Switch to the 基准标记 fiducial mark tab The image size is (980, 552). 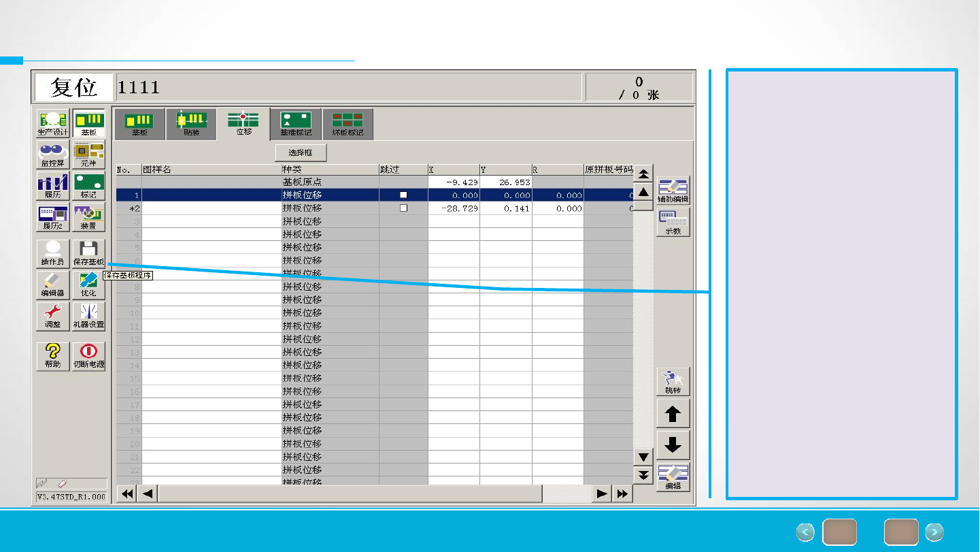296,124
